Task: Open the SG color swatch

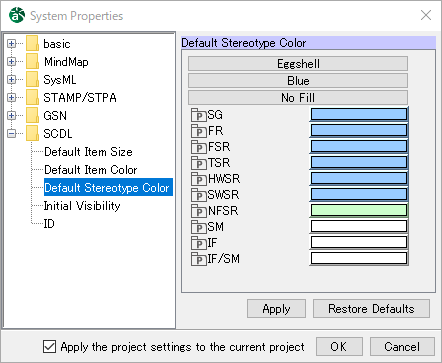Action: pyautogui.click(x=359, y=114)
